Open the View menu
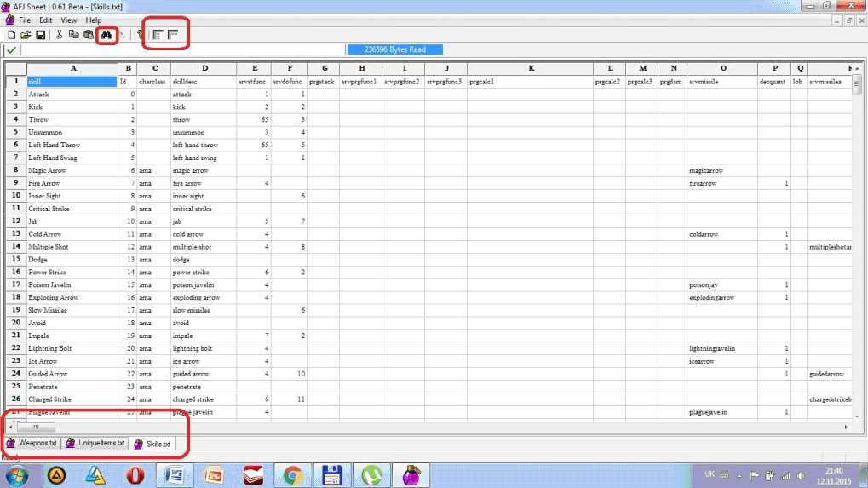The width and height of the screenshot is (868, 488). [68, 20]
